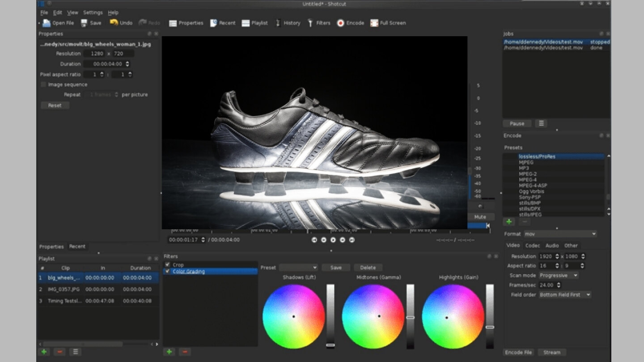Click the Highlights (Gain) vertical slider
The image size is (644, 362).
(490, 316)
